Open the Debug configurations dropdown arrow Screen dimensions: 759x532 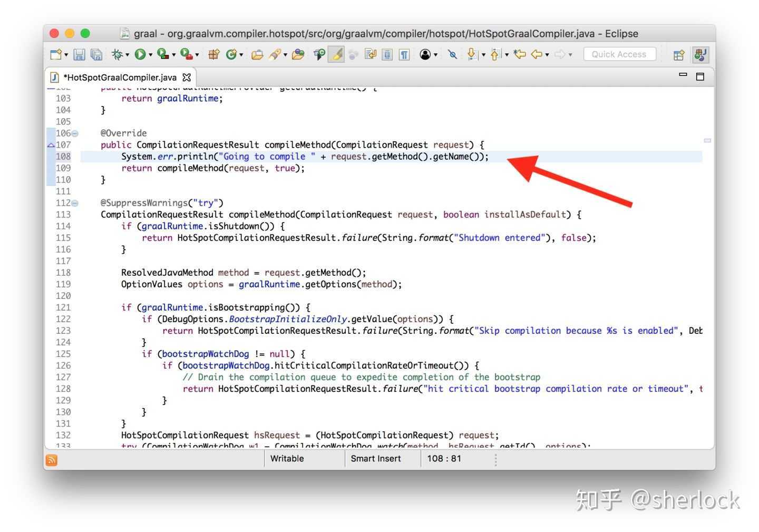(127, 55)
